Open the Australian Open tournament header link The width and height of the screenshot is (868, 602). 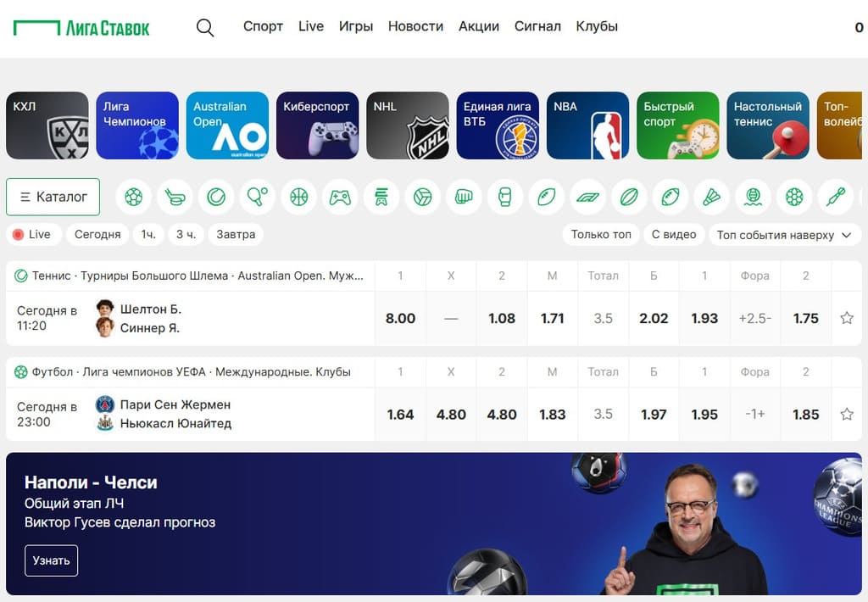pyautogui.click(x=198, y=276)
